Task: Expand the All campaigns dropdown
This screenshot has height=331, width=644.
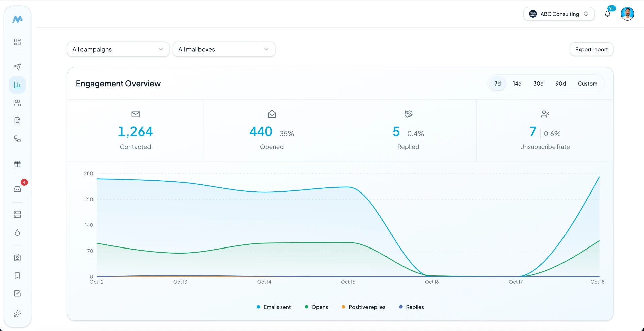Action: click(x=118, y=49)
